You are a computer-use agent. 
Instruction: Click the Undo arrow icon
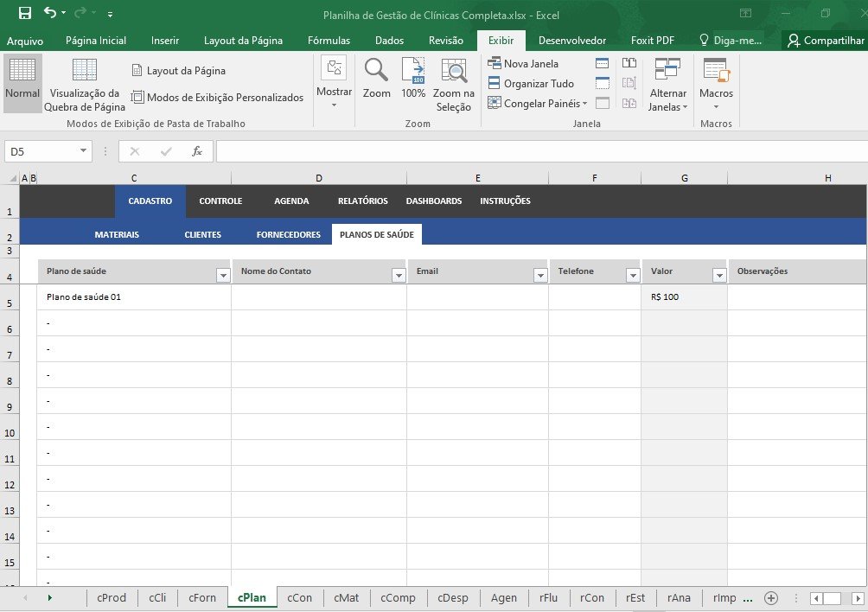click(x=50, y=13)
